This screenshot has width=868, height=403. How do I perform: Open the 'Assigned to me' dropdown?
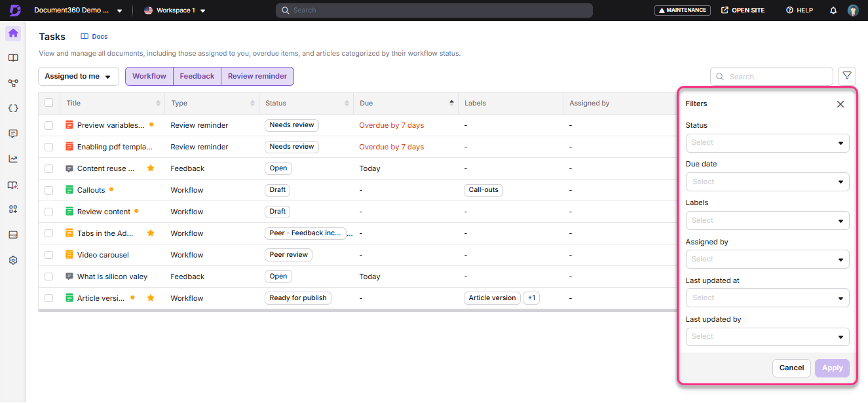click(78, 76)
